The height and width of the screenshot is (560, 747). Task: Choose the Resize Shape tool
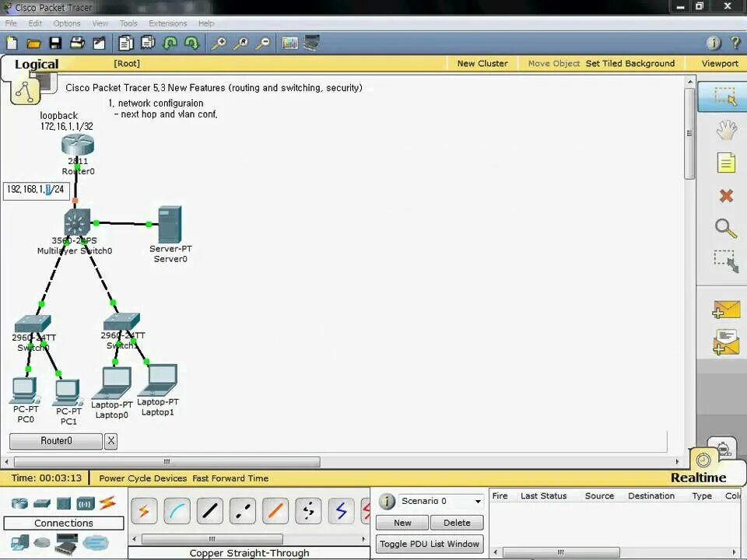(x=726, y=261)
